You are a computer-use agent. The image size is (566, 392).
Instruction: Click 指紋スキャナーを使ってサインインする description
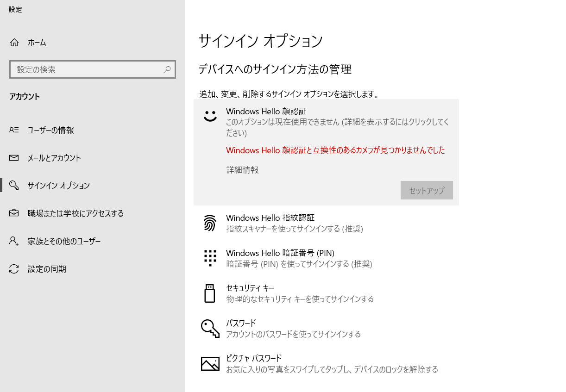pyautogui.click(x=295, y=229)
